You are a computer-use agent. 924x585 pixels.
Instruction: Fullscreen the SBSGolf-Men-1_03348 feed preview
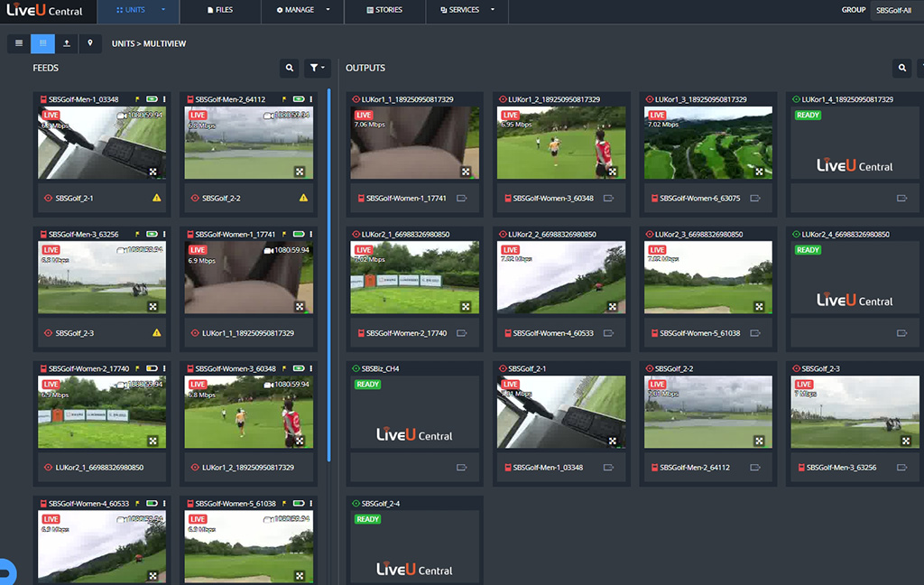coord(153,172)
